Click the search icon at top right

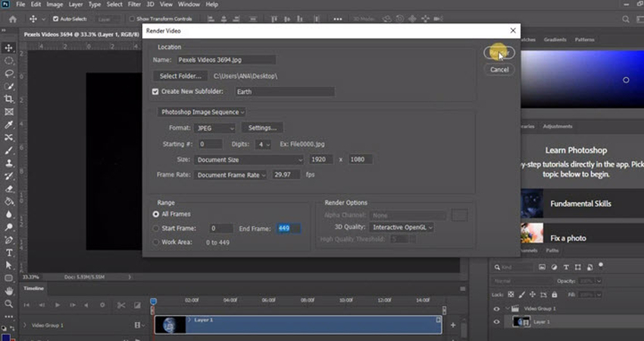[626, 19]
